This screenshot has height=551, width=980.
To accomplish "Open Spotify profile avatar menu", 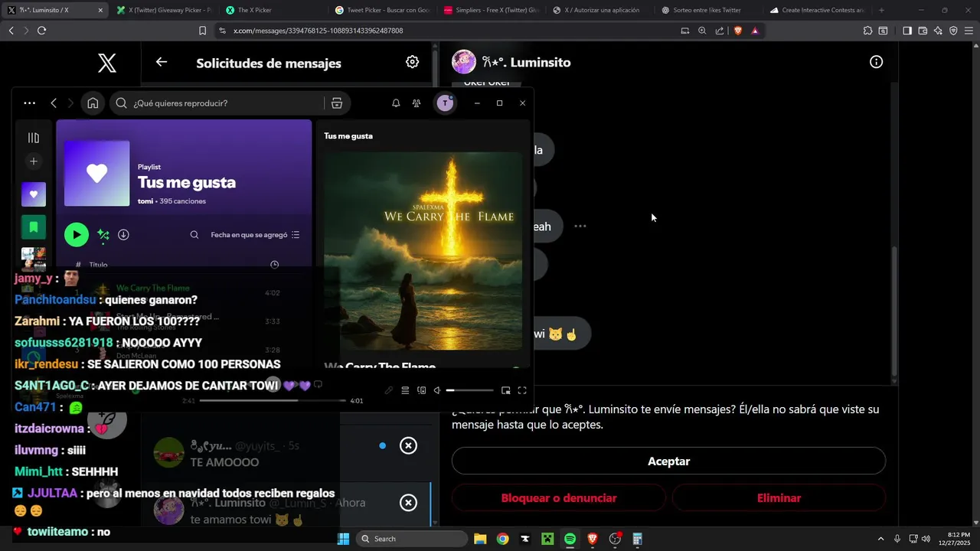I will tap(445, 103).
